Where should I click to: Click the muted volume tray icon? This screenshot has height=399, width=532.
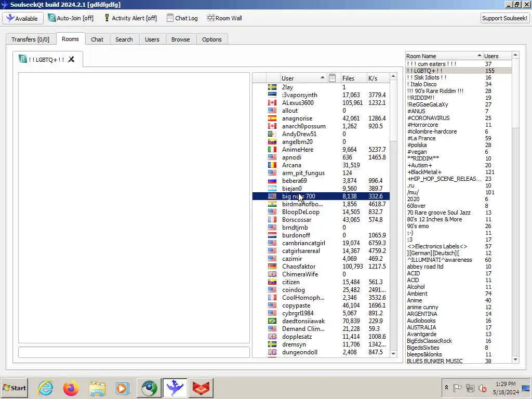482,388
